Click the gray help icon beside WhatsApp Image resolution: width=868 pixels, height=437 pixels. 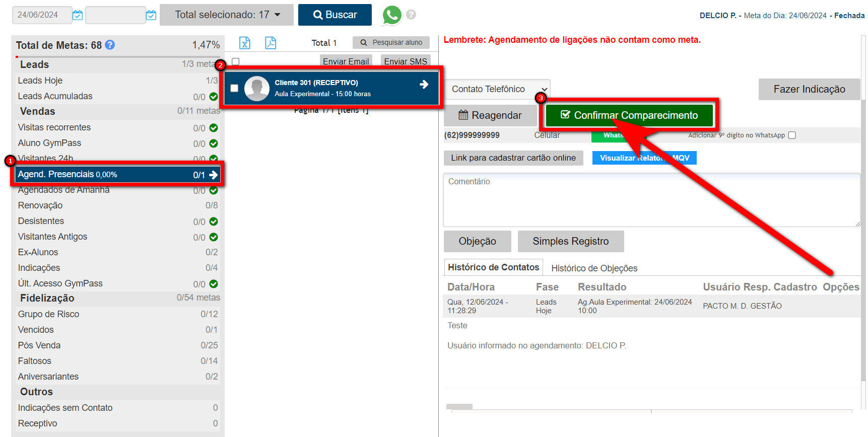411,15
